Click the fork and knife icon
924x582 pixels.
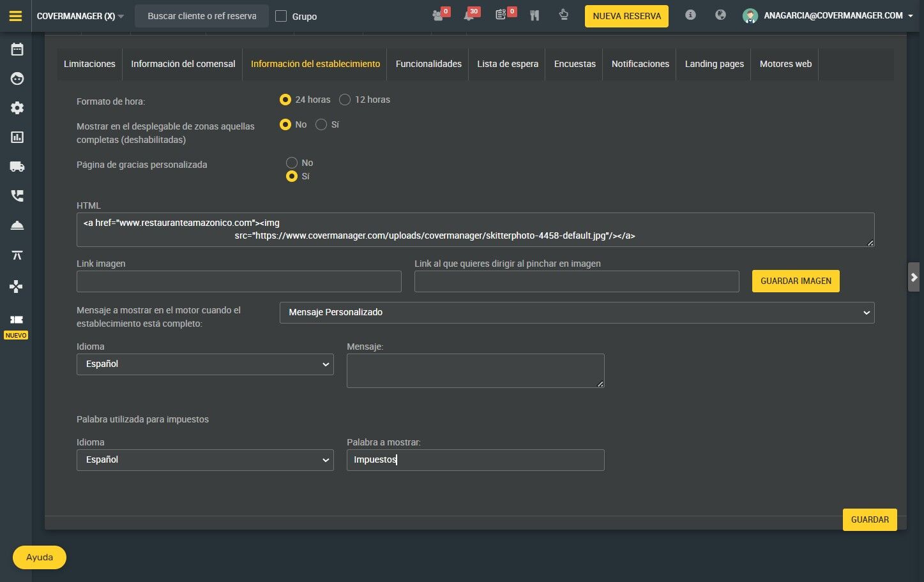coord(534,15)
